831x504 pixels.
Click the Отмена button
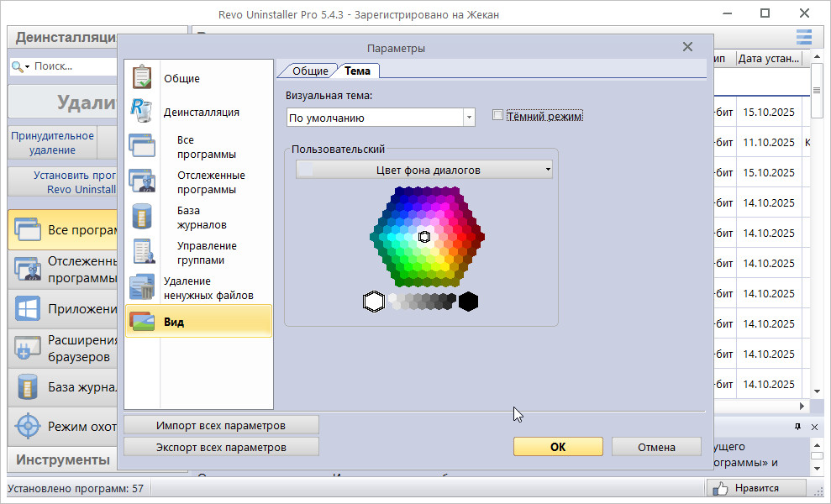655,447
